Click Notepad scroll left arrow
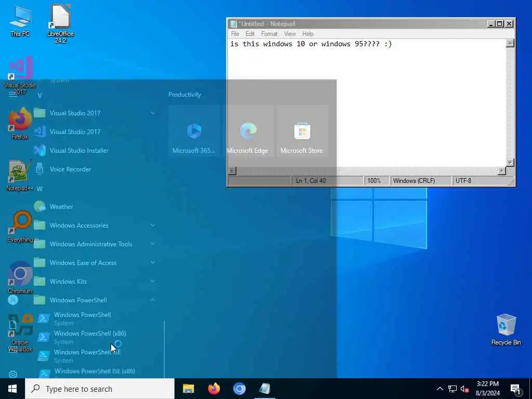Image resolution: width=532 pixels, height=399 pixels. [x=232, y=170]
